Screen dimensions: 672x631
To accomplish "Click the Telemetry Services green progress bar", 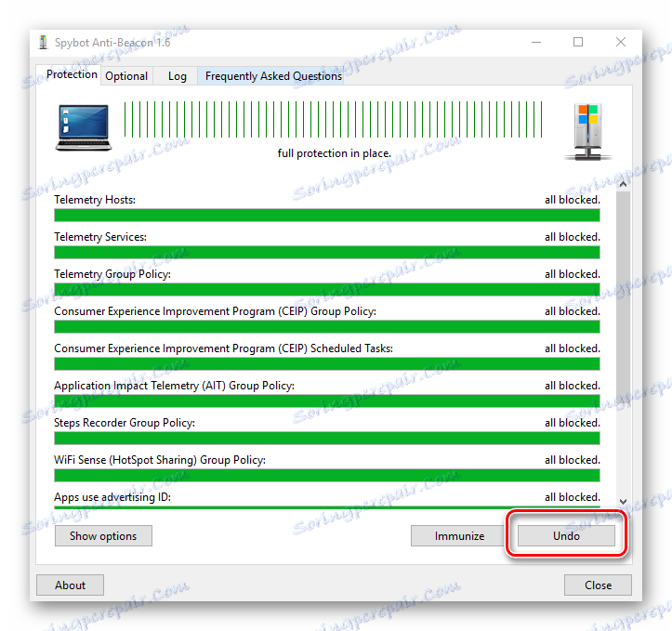I will (x=327, y=253).
